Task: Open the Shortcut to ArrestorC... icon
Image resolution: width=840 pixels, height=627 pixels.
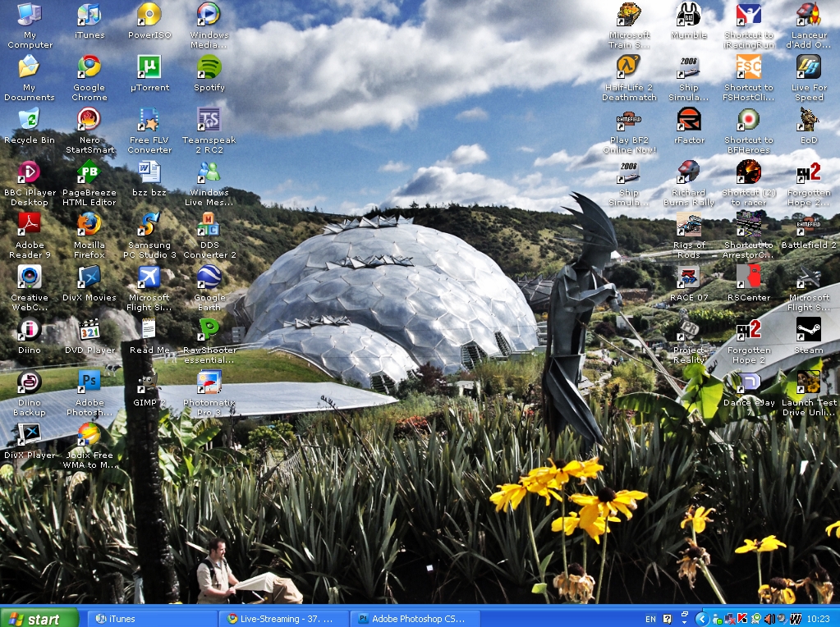Action: coord(749,225)
